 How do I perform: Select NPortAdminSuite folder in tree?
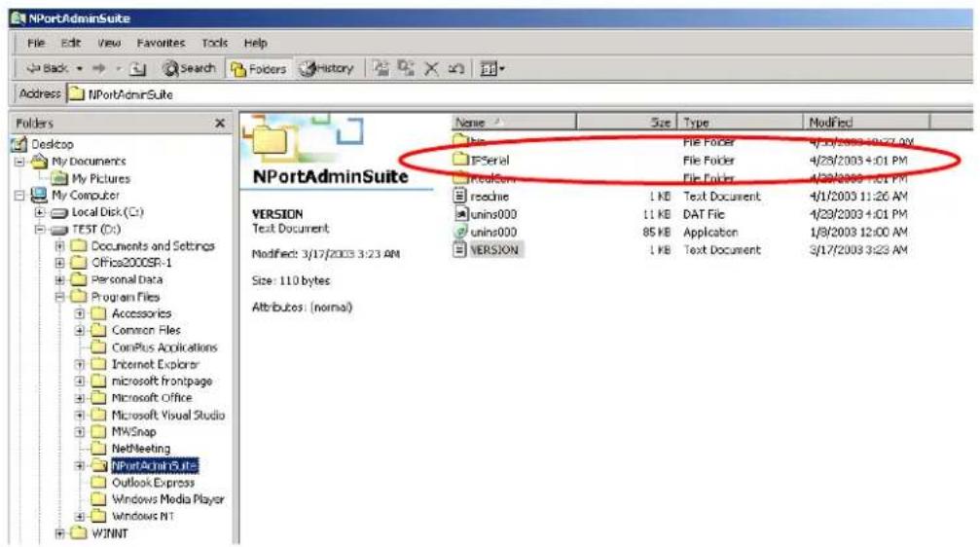tap(155, 466)
